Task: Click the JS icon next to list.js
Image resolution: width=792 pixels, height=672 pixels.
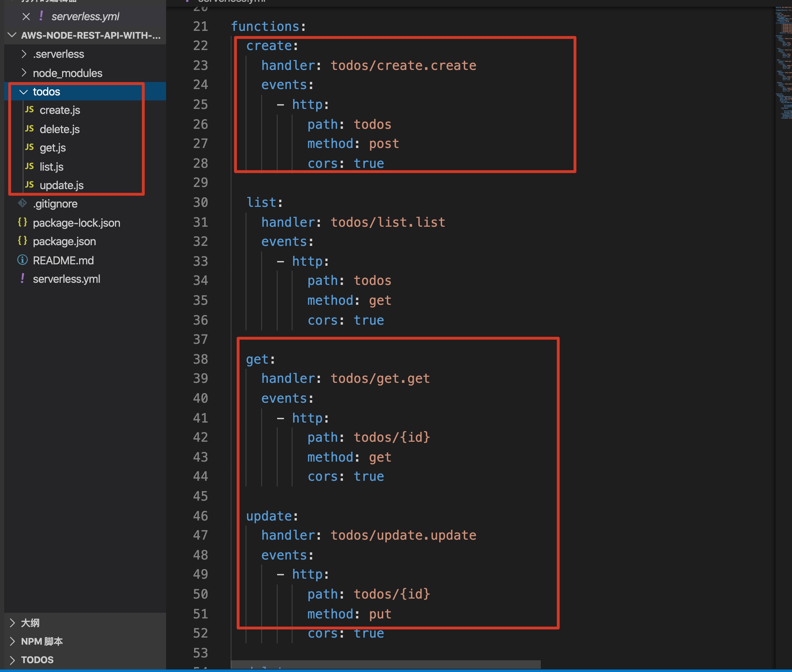Action: [29, 166]
